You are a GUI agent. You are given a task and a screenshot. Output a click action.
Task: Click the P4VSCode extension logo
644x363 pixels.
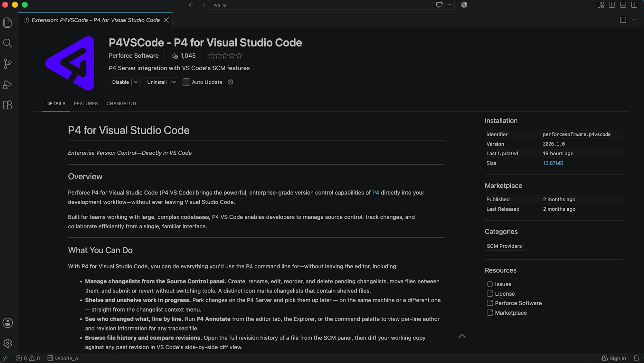[x=70, y=63]
